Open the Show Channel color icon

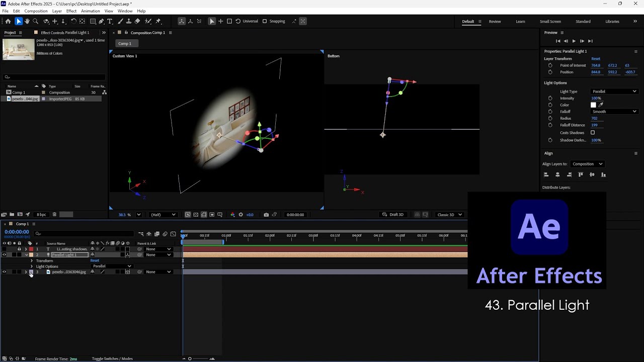[232, 215]
